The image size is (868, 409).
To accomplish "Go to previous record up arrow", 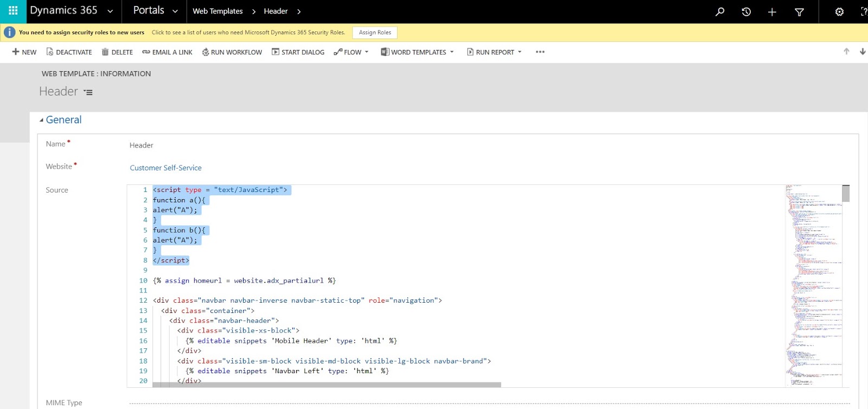I will click(846, 52).
